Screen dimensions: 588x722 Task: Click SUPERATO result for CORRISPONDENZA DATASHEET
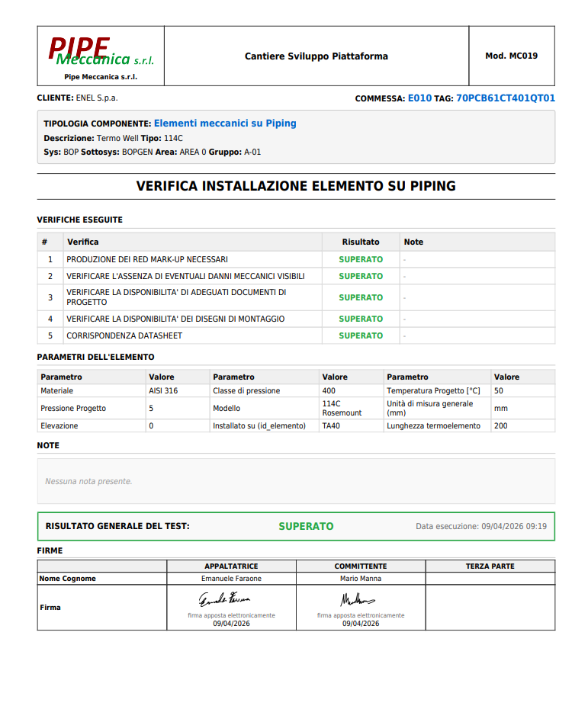tap(361, 335)
